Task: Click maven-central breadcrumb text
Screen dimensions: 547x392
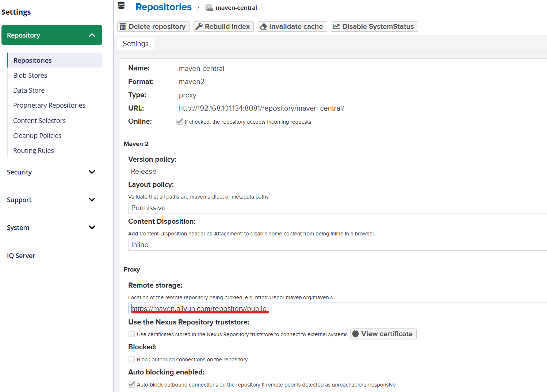Action: [236, 8]
